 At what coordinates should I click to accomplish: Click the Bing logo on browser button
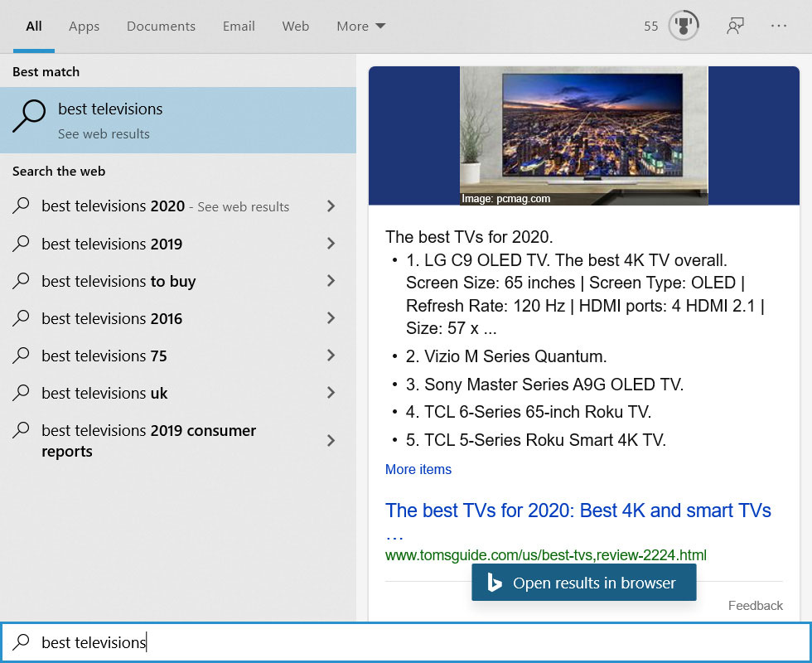coord(495,583)
